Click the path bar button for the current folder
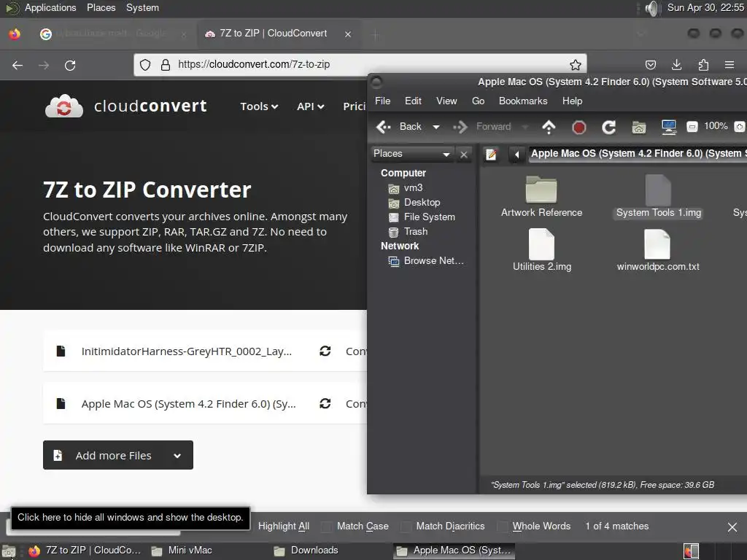747x560 pixels. [638, 154]
